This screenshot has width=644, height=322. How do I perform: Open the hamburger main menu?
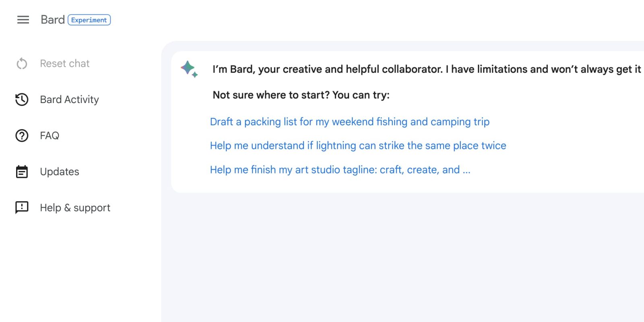click(23, 20)
